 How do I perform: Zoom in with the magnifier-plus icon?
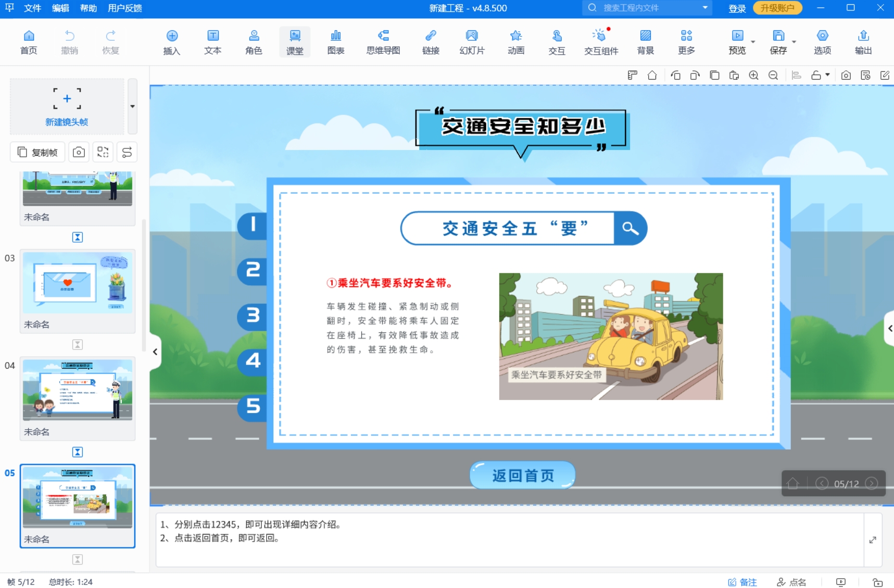(x=753, y=75)
